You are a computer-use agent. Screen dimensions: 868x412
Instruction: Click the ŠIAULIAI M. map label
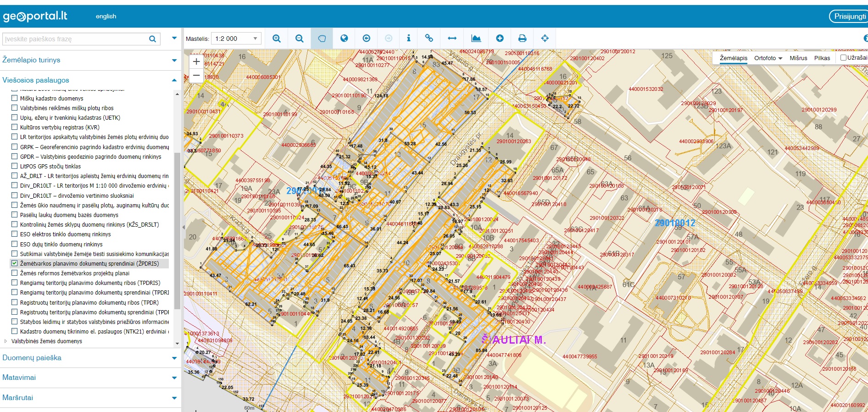pos(514,340)
